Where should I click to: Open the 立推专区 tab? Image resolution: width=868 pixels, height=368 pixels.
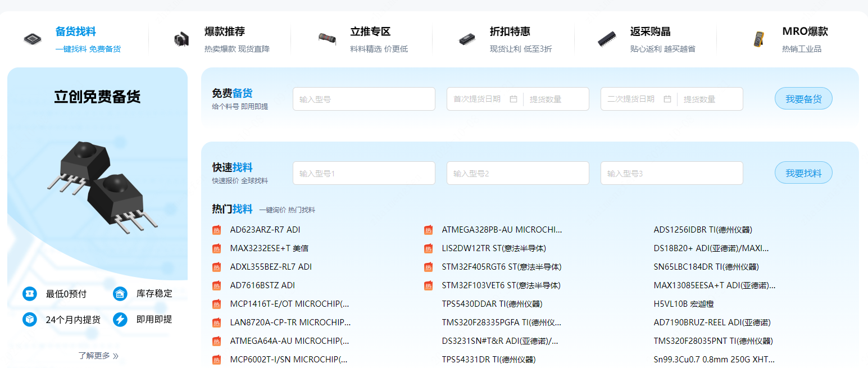click(x=370, y=31)
